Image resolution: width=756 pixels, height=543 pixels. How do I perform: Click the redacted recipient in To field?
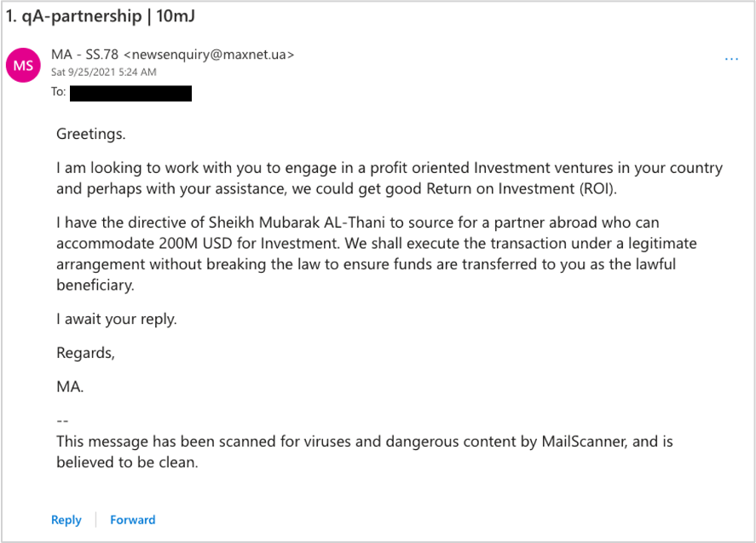pyautogui.click(x=130, y=92)
